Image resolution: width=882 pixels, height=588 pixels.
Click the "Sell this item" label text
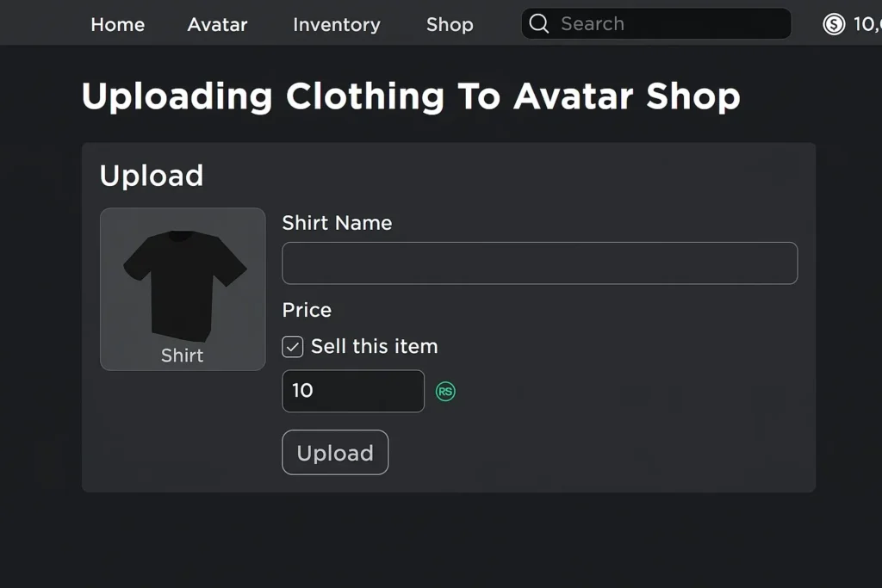click(x=374, y=347)
